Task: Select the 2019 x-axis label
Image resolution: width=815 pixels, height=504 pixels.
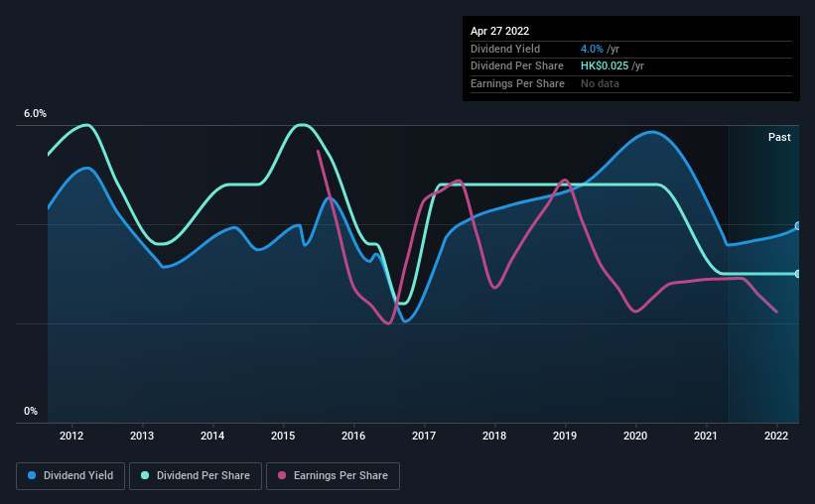Action: click(565, 436)
